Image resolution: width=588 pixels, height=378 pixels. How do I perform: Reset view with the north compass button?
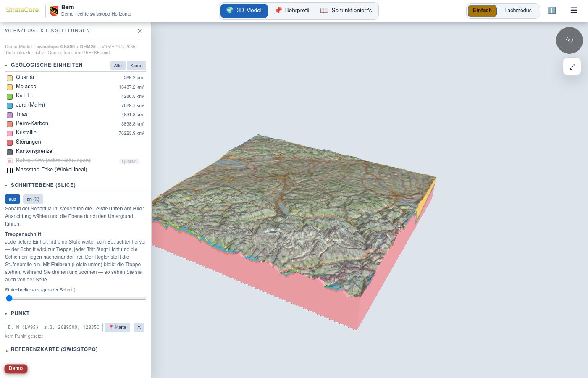click(570, 40)
